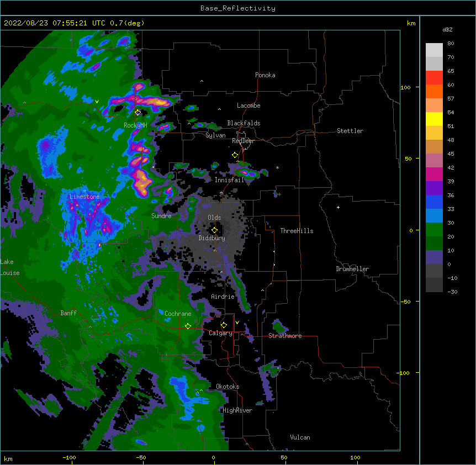476x465 pixels.
Task: Click the 65 value on the dBZ legend
Action: tap(451, 71)
